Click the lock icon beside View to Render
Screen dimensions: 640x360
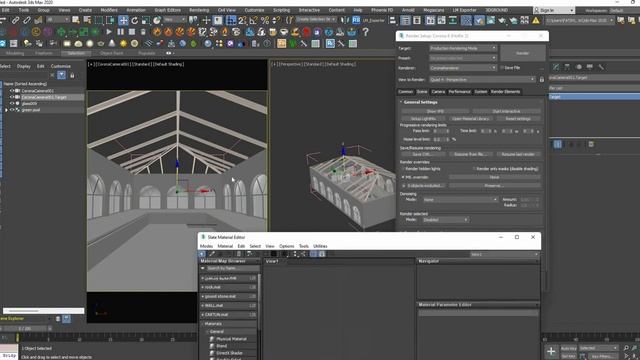pos(542,80)
